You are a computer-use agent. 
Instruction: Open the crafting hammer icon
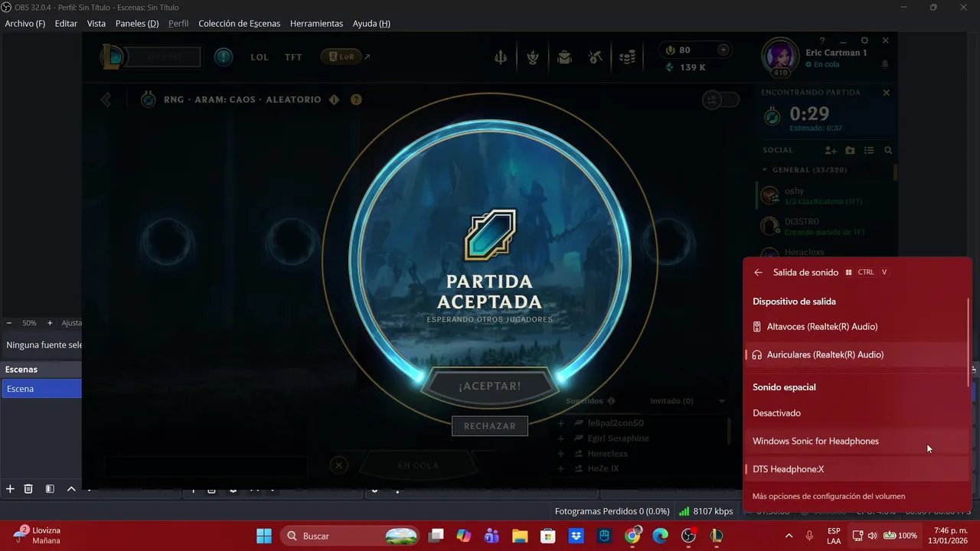(x=596, y=57)
